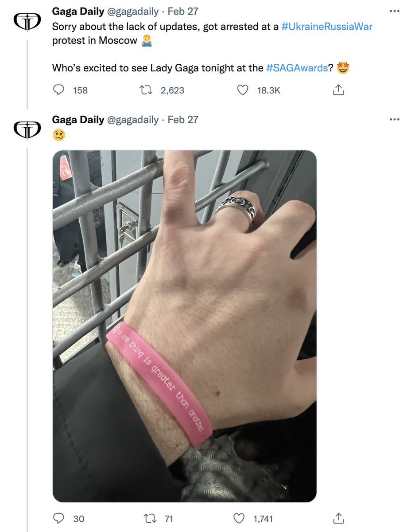Image resolution: width=411 pixels, height=532 pixels.
Task: Open the Gaga Daily profile name in the first tweet
Action: (78, 11)
